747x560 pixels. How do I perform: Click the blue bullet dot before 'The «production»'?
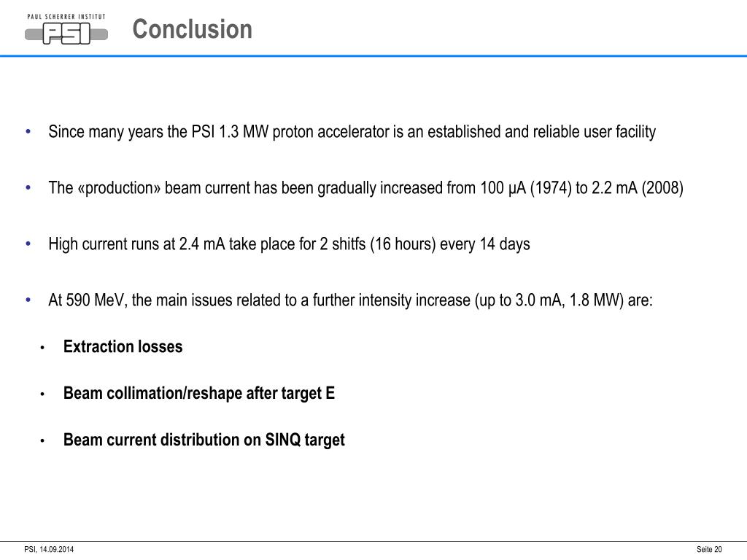coord(28,187)
